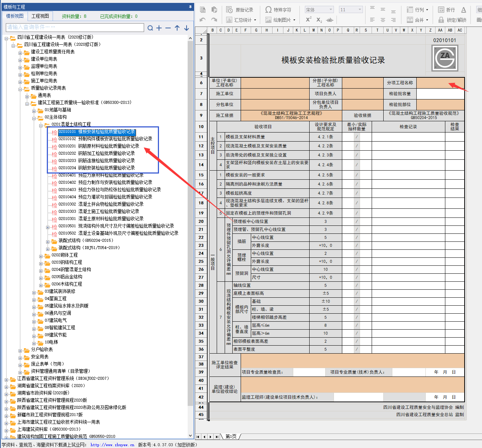This screenshot has width=482, height=448.
Task: Open the http://www.zhuyew.cn link
Action: click(112, 445)
